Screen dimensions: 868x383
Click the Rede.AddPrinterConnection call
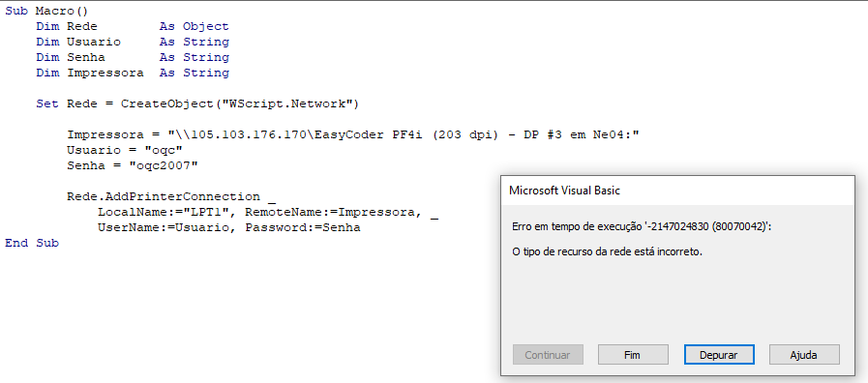coord(164,197)
